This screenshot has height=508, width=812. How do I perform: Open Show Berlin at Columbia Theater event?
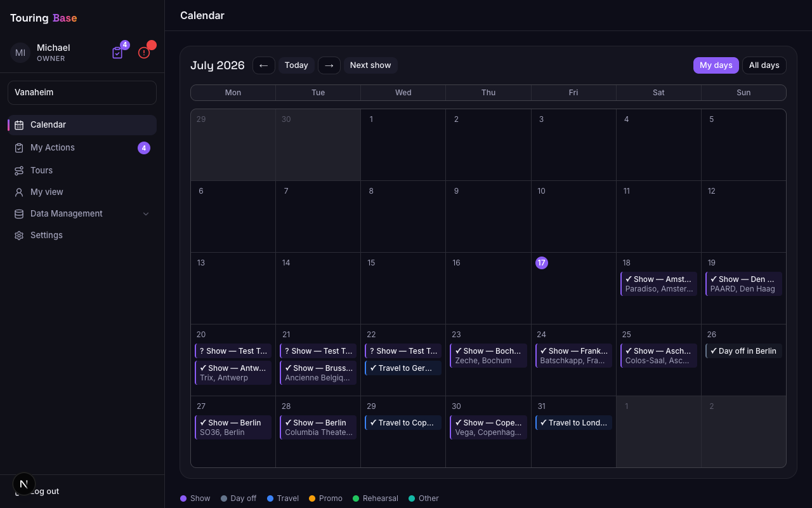(x=318, y=427)
